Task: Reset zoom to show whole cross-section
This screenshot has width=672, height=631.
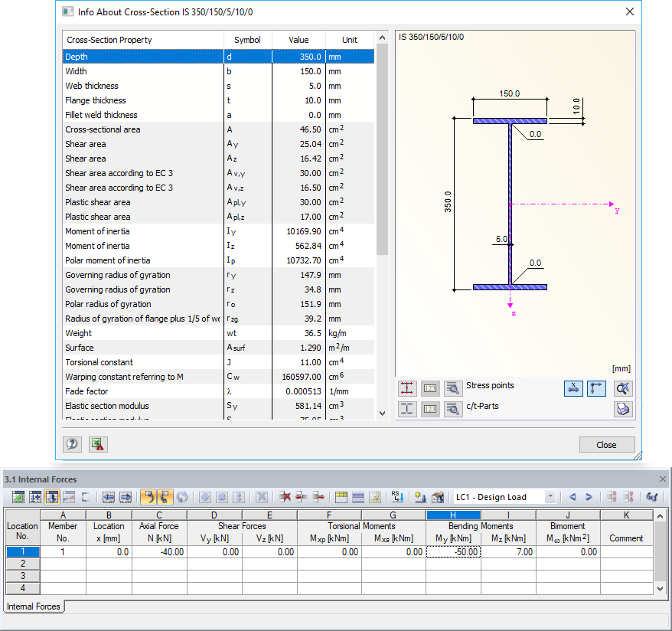Action: coord(623,388)
